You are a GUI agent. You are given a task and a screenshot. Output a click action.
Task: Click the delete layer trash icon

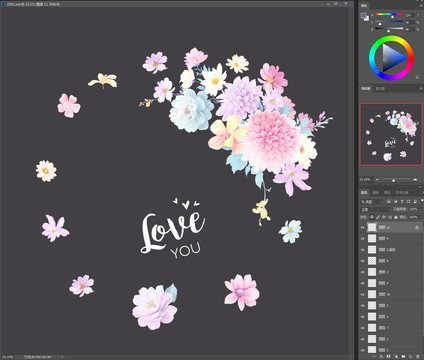pos(417,356)
